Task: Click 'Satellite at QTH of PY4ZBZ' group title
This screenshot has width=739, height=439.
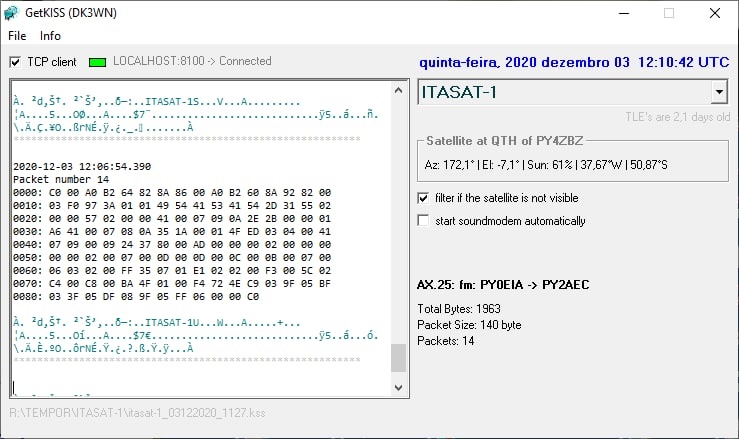Action: click(x=504, y=141)
